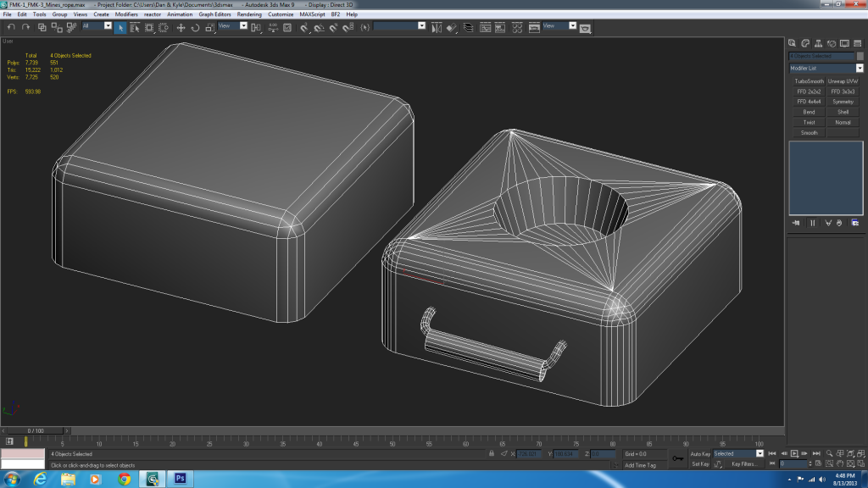The image size is (868, 488).
Task: Open the Modifiers menu
Action: point(126,14)
